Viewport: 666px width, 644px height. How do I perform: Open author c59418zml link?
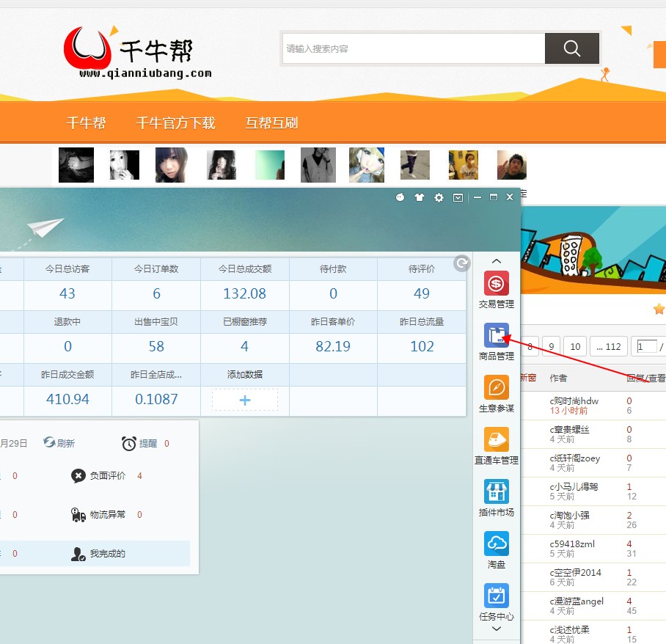[572, 544]
